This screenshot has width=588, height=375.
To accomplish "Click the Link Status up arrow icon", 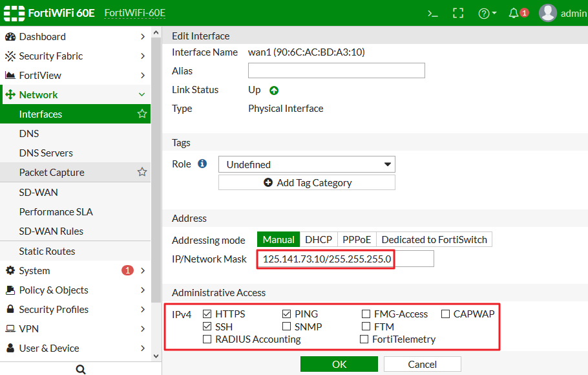I will point(274,91).
